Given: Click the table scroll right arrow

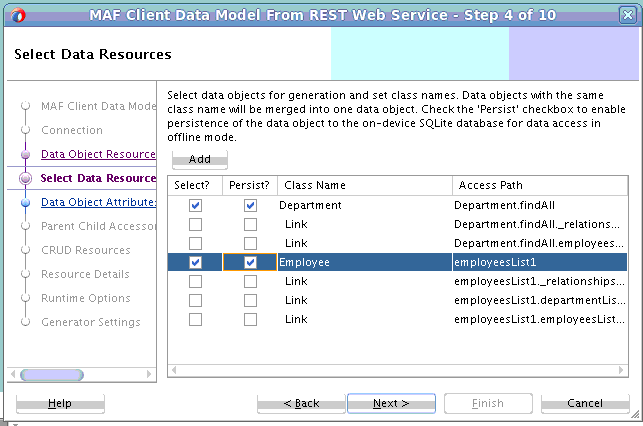Looking at the screenshot, I should click(x=621, y=370).
